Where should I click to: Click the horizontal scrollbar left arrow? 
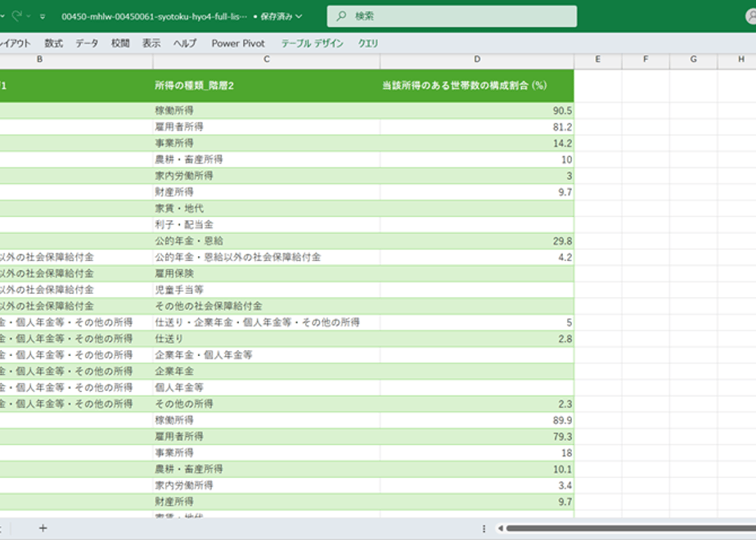click(501, 529)
